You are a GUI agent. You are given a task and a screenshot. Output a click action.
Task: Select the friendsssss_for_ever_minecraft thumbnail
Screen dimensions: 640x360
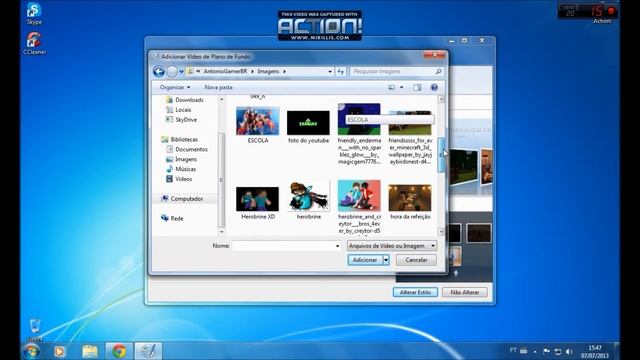[x=410, y=123]
